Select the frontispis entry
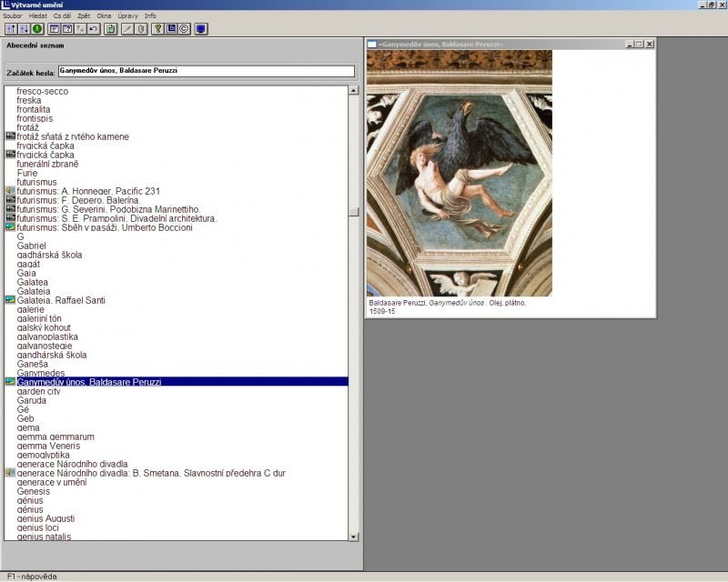 click(x=35, y=118)
